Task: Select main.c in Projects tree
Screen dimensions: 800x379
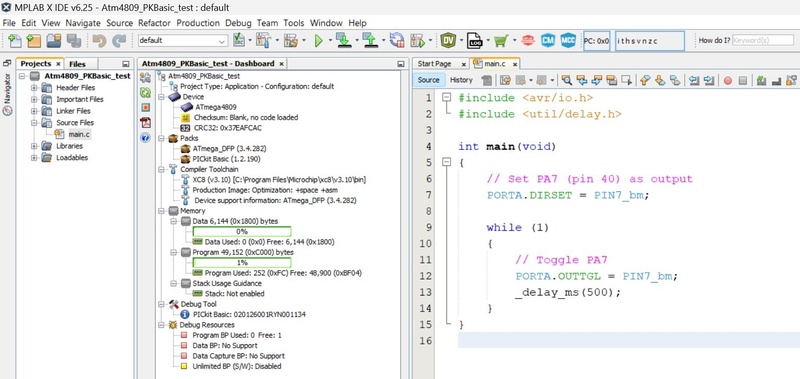Action: point(79,135)
